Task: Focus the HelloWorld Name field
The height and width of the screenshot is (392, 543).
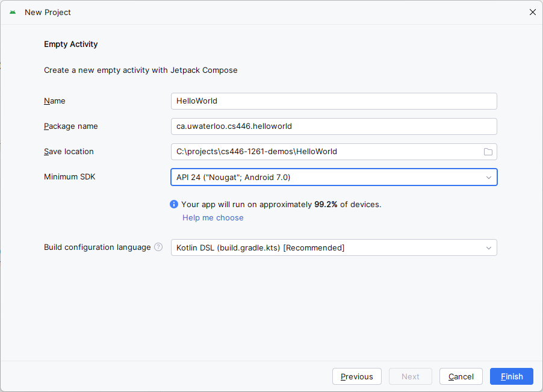Action: pyautogui.click(x=334, y=101)
